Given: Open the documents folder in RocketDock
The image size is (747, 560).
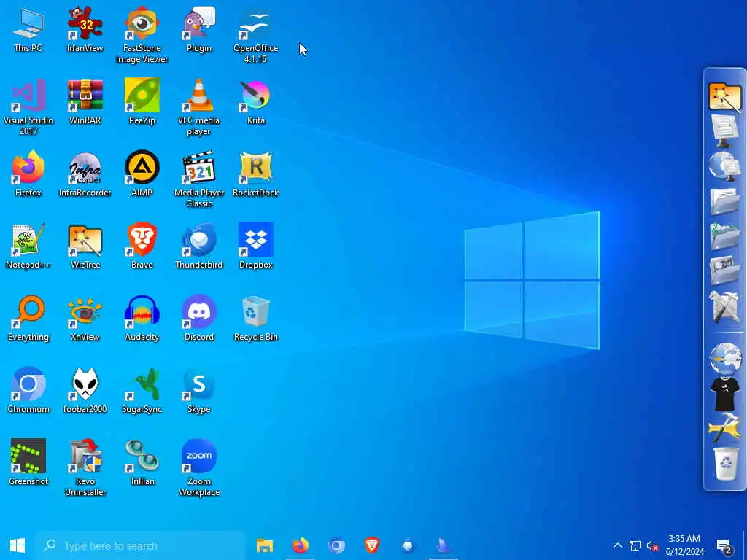Looking at the screenshot, I should [x=724, y=202].
